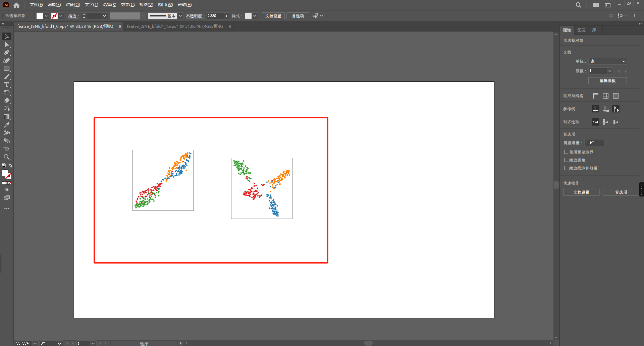
Task: Enable 使用预览边界 checkbox
Action: [x=566, y=152]
